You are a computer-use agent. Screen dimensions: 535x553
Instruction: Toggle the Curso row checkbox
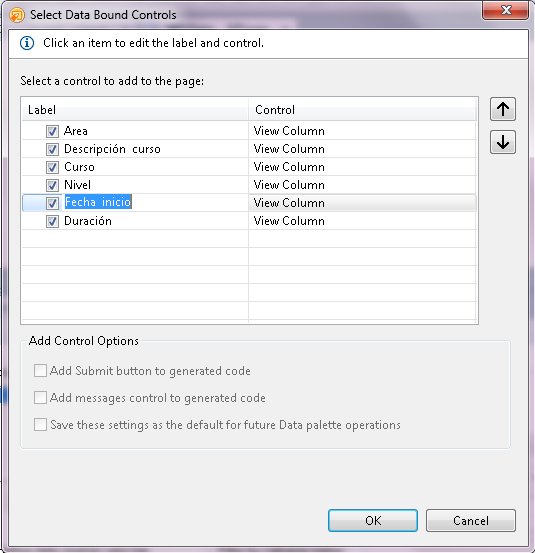point(52,167)
